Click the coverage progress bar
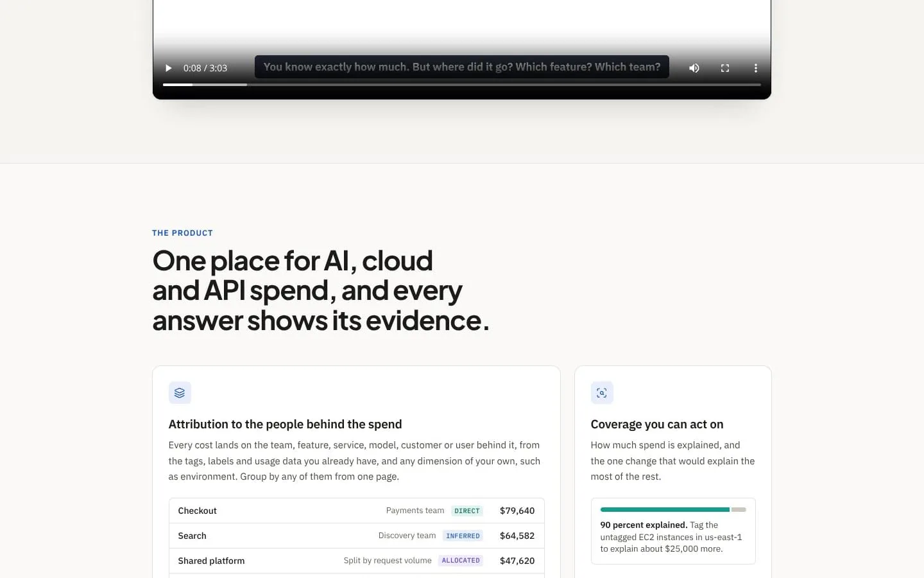The height and width of the screenshot is (578, 924). coord(673,510)
